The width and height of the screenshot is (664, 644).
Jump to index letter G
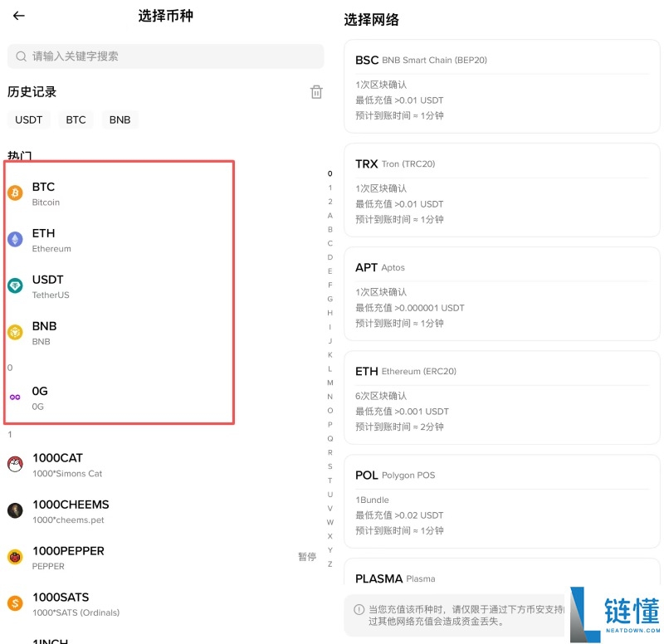[330, 299]
